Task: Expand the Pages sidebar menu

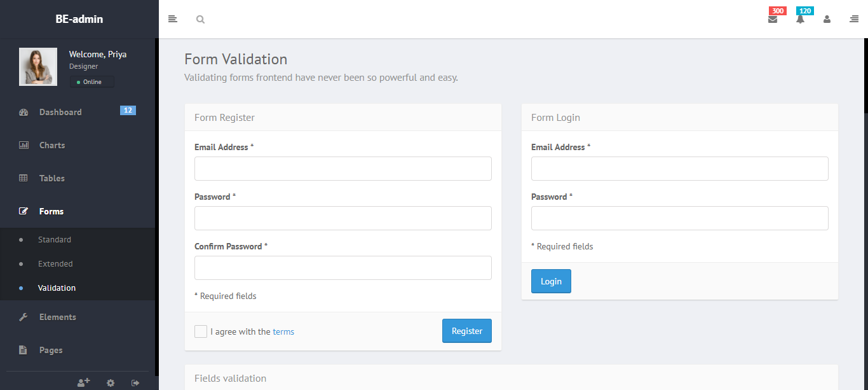Action: (x=51, y=350)
